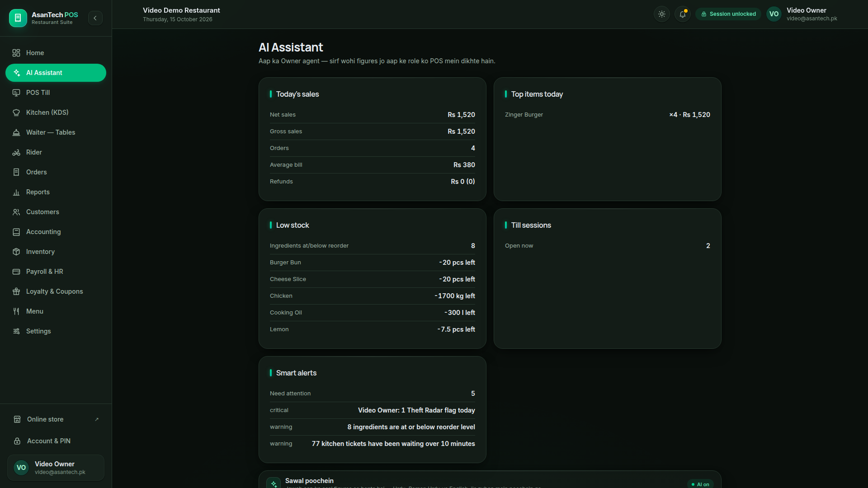Open POS Till icon
The height and width of the screenshot is (488, 868).
(16, 93)
